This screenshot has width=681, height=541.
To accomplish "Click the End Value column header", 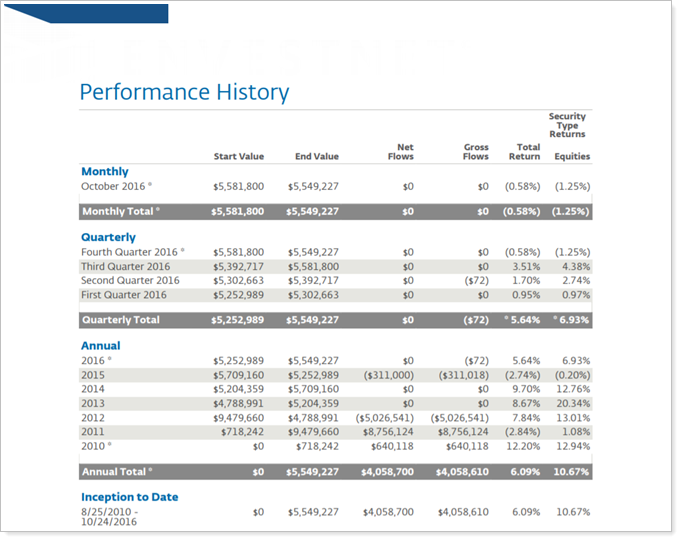I will point(316,157).
